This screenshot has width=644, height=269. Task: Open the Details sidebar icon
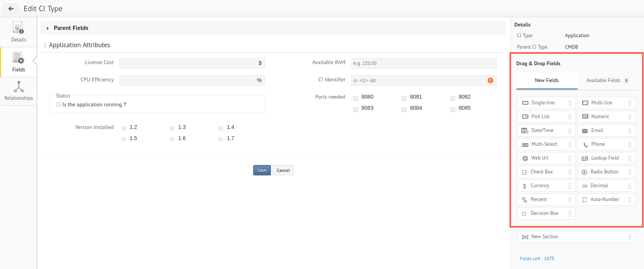pyautogui.click(x=18, y=28)
